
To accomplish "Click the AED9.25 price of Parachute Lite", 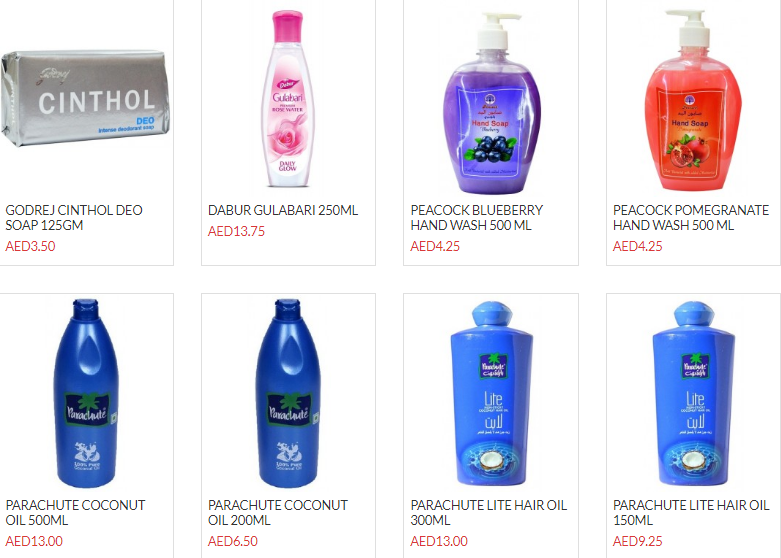I will point(638,541).
